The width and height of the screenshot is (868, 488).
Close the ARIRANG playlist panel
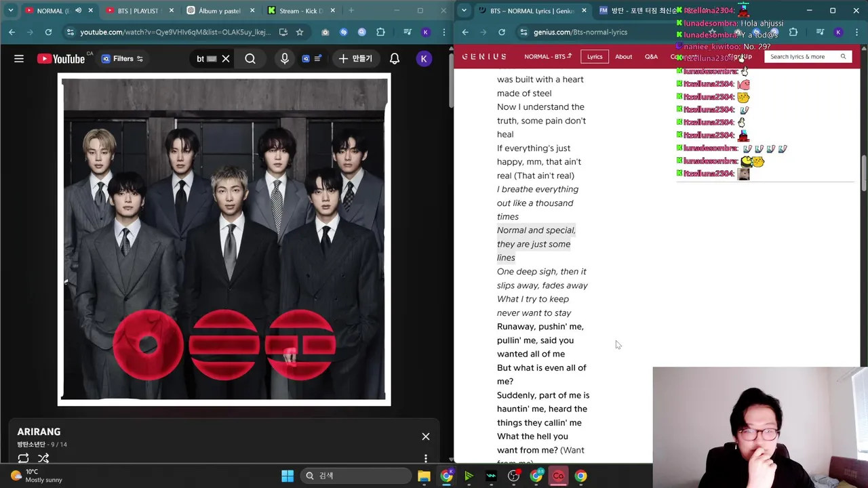click(426, 436)
